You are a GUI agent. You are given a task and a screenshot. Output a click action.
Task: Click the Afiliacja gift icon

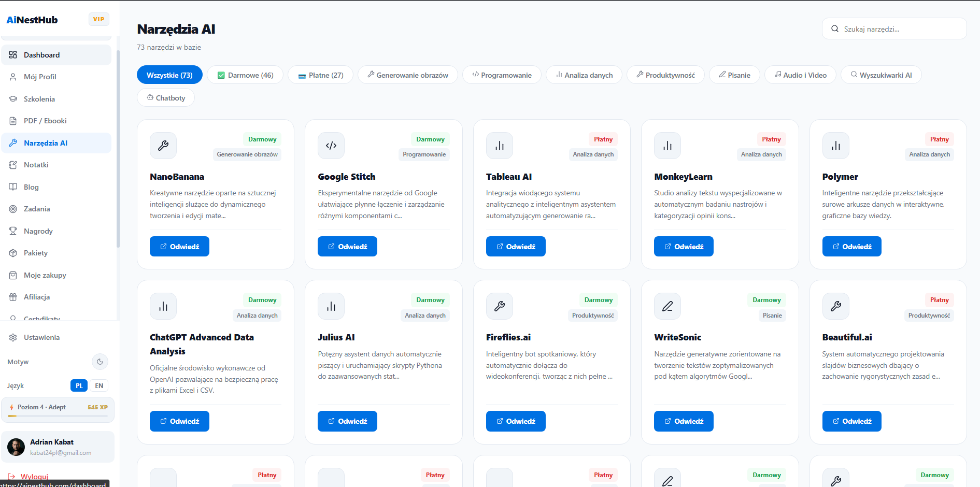(13, 297)
